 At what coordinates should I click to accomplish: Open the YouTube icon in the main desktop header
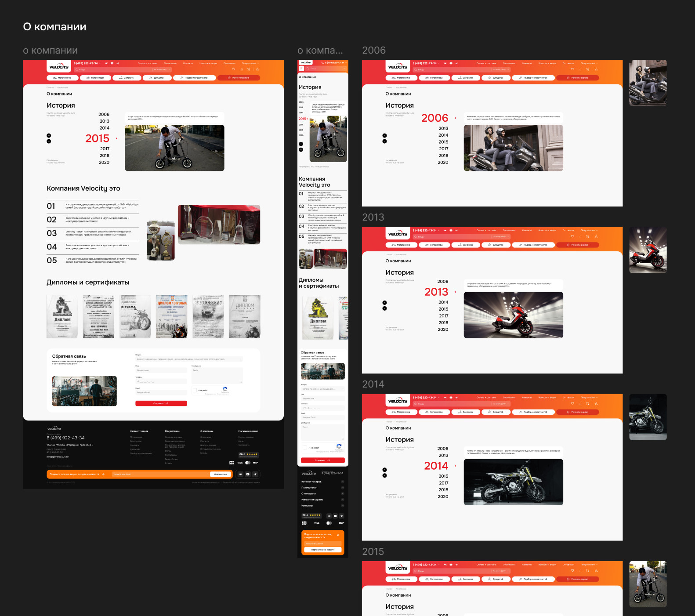(x=112, y=63)
